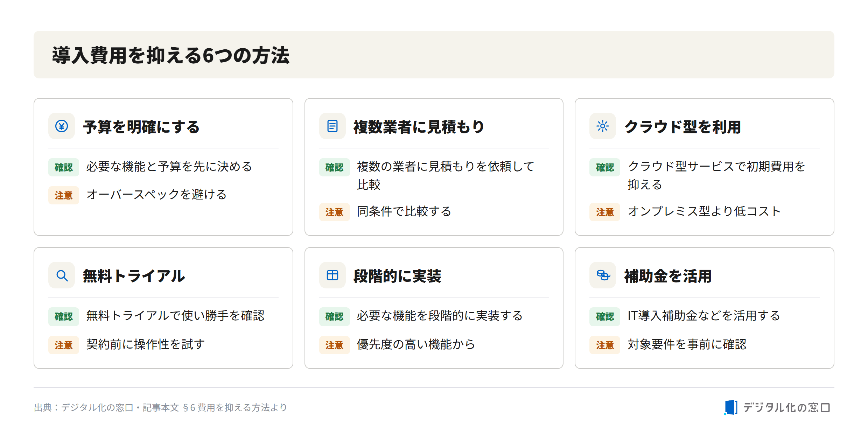Select the クラウド型を利用 card heading
Viewport: 868px width, 448px height.
point(682,127)
